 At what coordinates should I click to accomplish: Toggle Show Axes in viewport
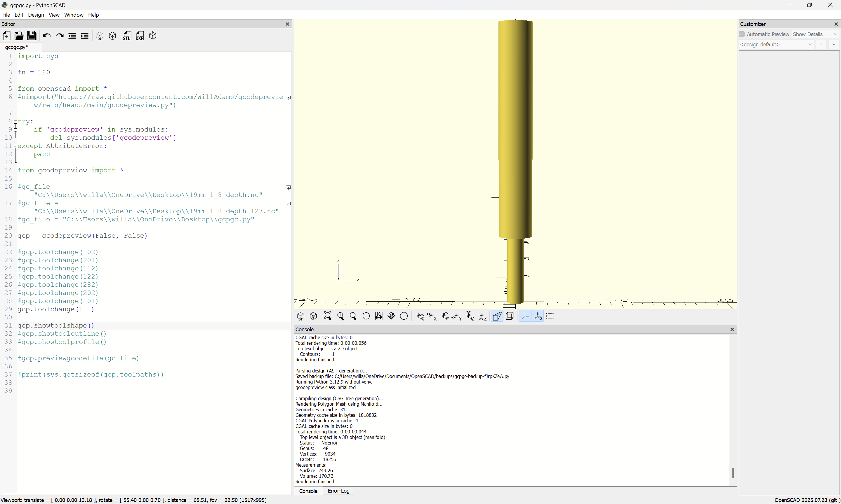tap(525, 316)
